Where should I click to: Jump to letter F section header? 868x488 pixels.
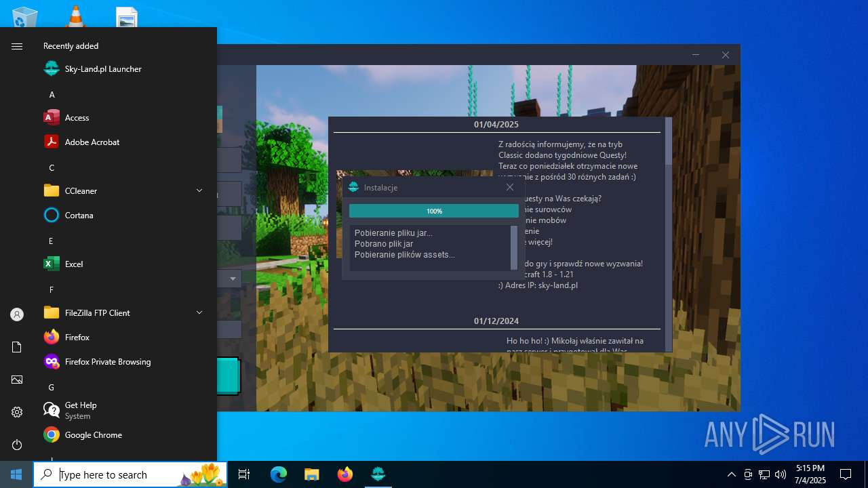pyautogui.click(x=51, y=290)
